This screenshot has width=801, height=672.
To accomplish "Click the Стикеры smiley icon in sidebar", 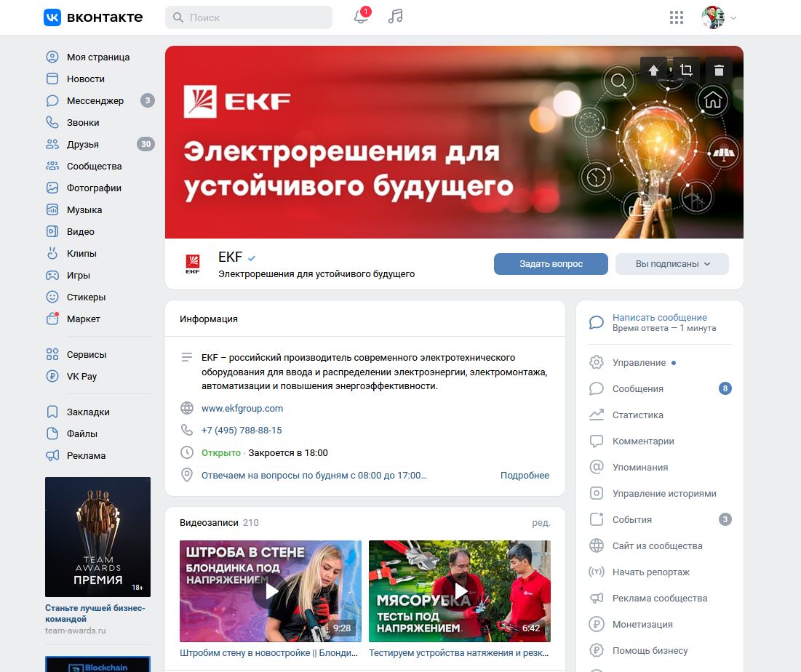I will [x=52, y=297].
